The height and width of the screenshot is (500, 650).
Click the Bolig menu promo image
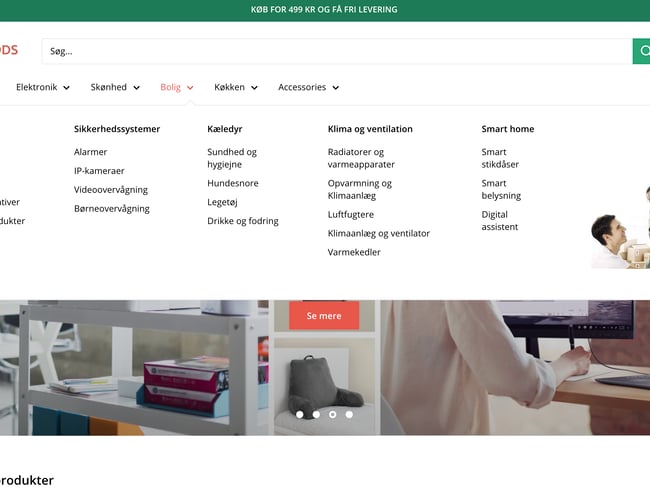pyautogui.click(x=621, y=226)
